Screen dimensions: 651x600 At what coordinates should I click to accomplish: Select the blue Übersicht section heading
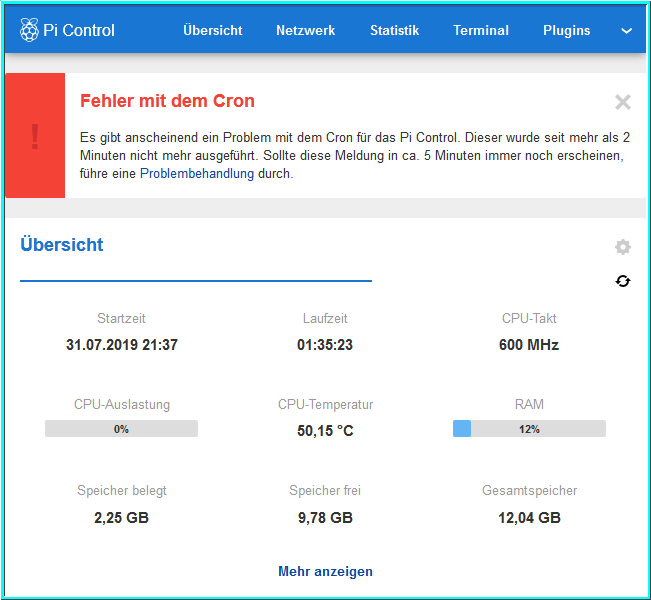point(62,245)
